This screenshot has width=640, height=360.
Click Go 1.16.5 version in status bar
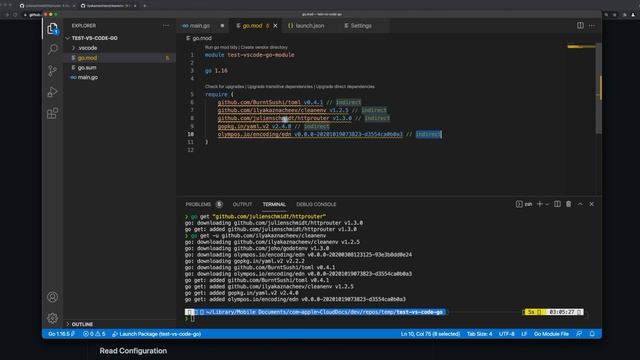[x=62, y=334]
